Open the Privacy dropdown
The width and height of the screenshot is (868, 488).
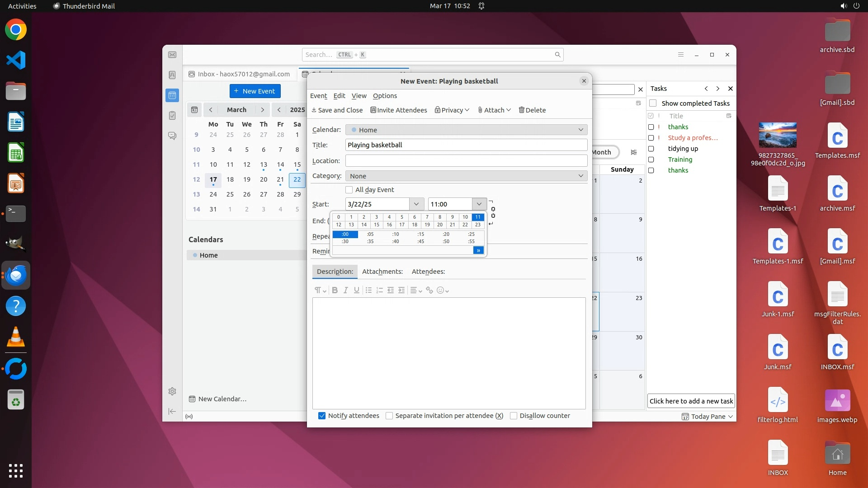coord(452,110)
